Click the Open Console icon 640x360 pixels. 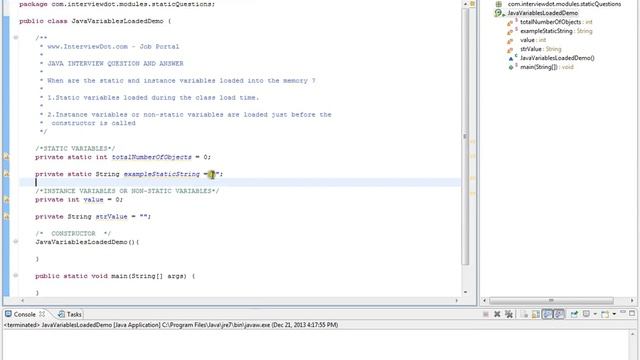pyautogui.click(x=605, y=314)
